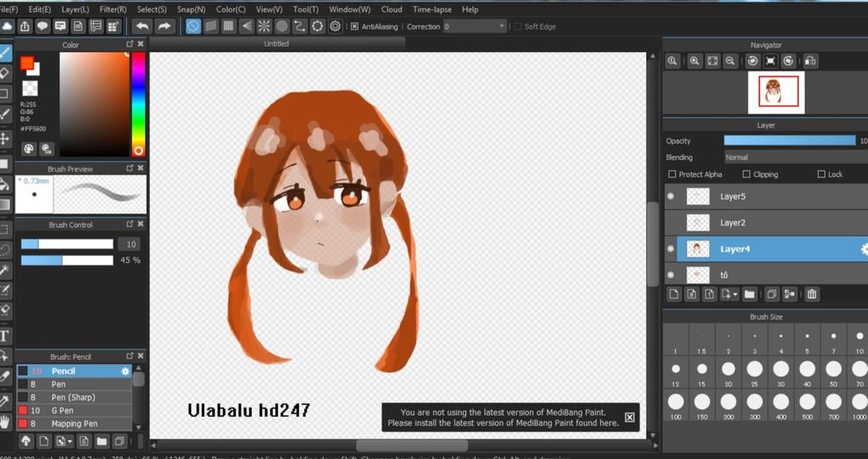Click the brush opacity slider at 45 %
Viewport: 868px width, 459px height.
(x=67, y=261)
